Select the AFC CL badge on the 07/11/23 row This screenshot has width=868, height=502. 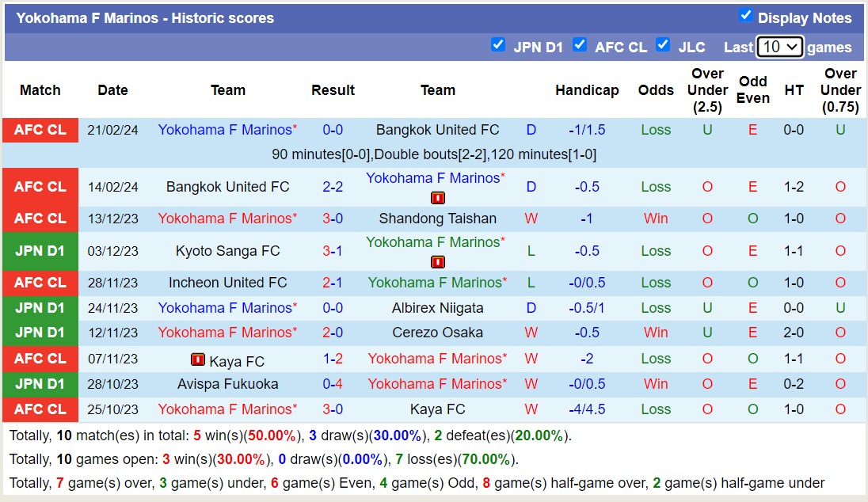tap(40, 359)
